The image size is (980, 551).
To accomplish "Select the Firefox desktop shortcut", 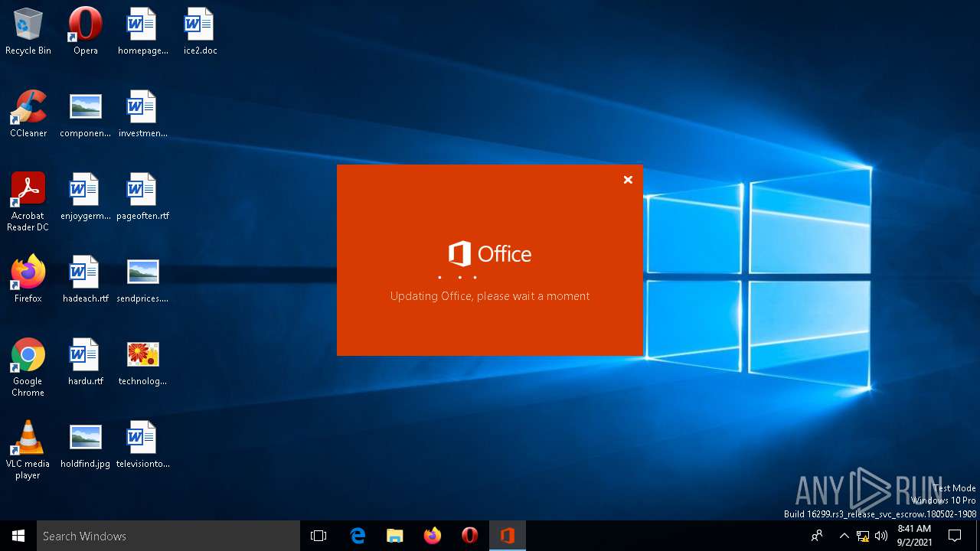I will [28, 279].
